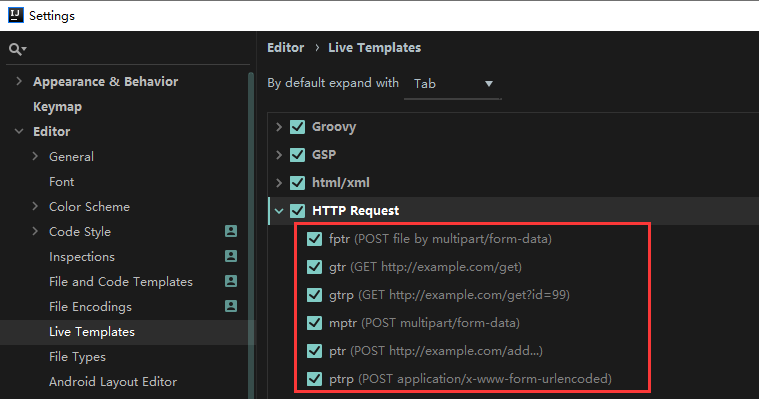Image resolution: width=759 pixels, height=399 pixels.
Task: Click the IntelliJ IDEA logo in title bar
Action: 15,15
